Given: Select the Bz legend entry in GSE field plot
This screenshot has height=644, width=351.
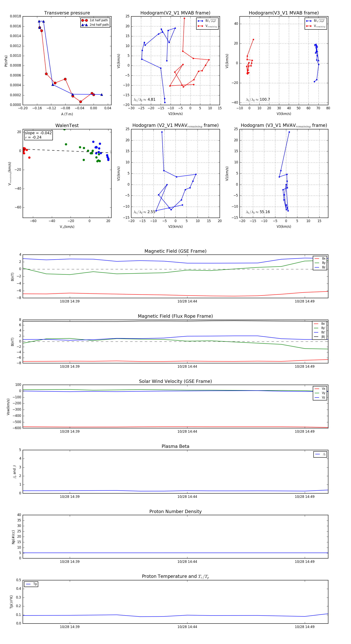Looking at the screenshot, I should coord(320,267).
